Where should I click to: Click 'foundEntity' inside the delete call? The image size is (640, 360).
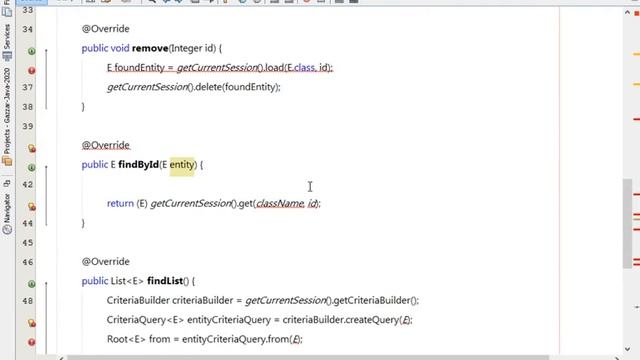(x=250, y=87)
